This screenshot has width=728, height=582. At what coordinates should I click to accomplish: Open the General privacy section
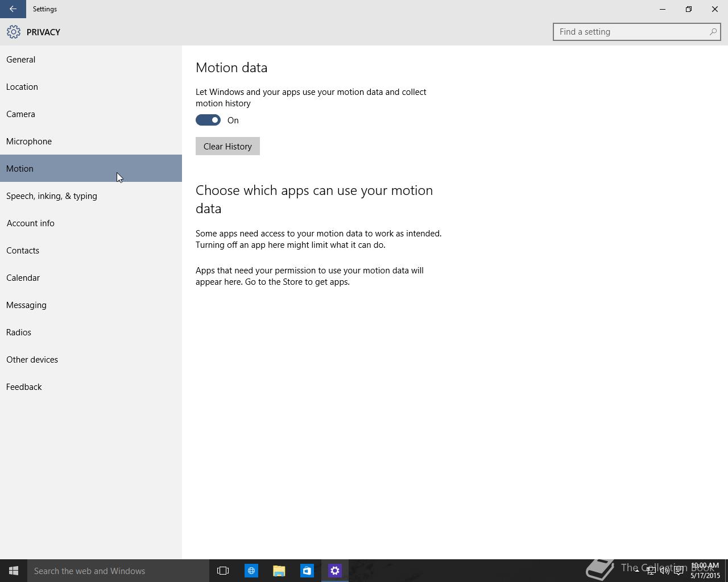coord(91,59)
